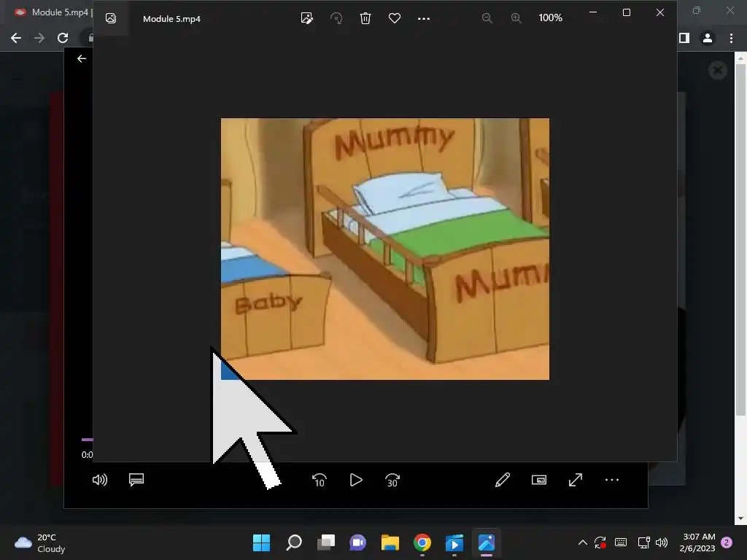Open the Movies & TV app on taskbar
The width and height of the screenshot is (747, 560).
[454, 542]
